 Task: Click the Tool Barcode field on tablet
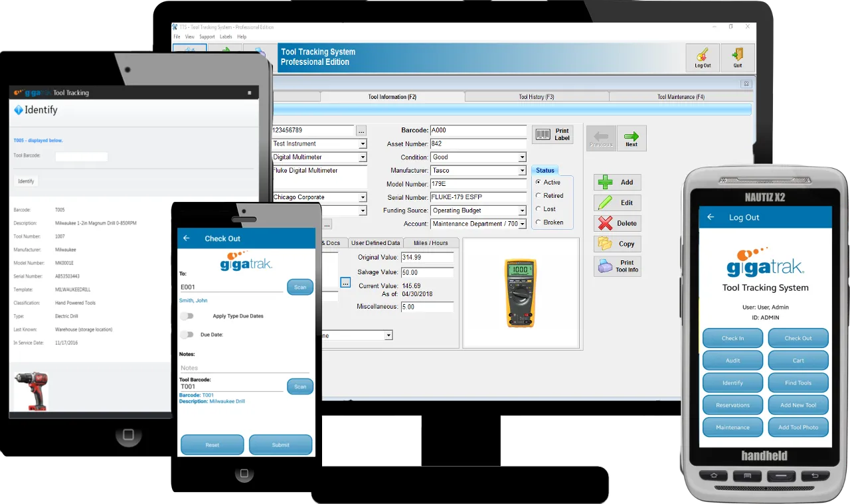(81, 157)
